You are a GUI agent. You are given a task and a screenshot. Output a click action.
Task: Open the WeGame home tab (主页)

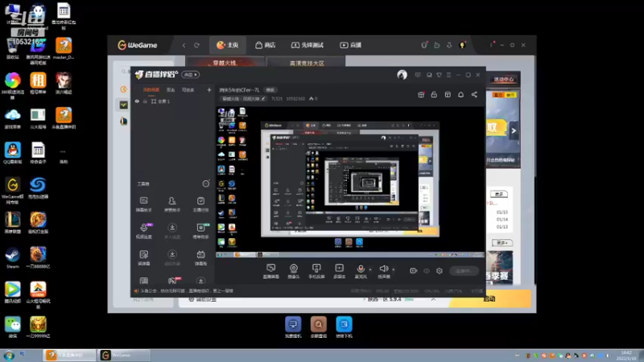click(x=228, y=45)
